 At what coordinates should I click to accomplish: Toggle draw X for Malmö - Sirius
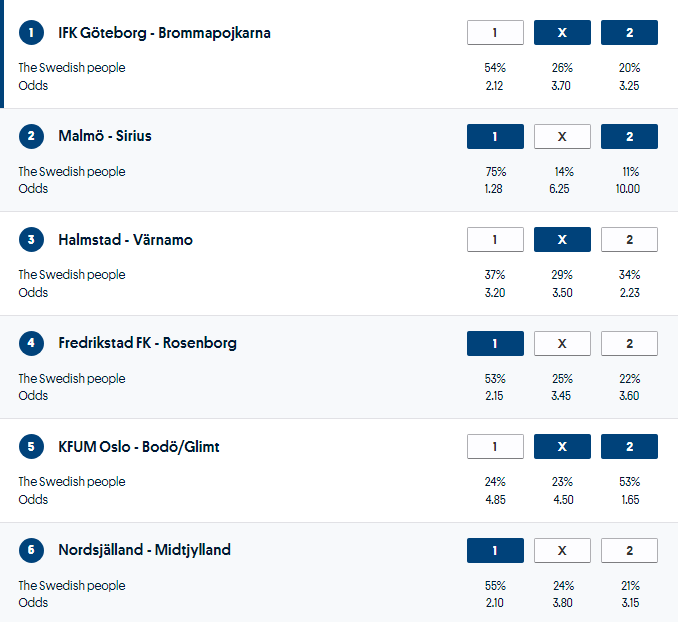pos(562,136)
